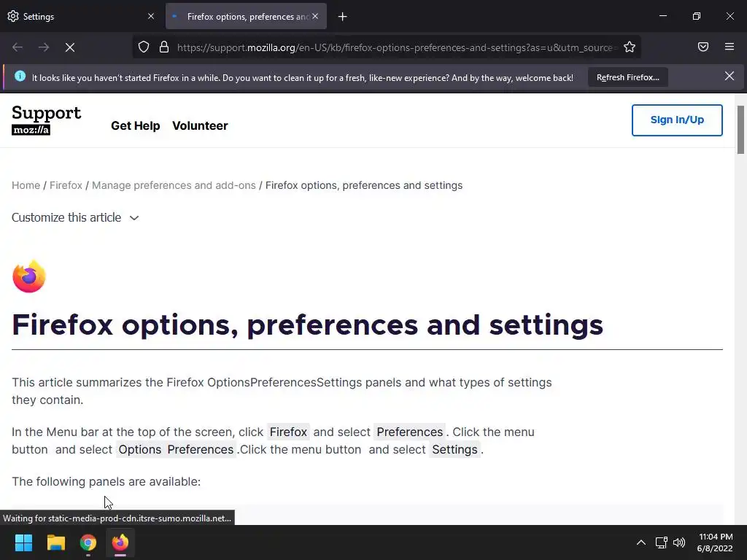747x560 pixels.
Task: Click 'The following panels are available:' text
Action: (107, 481)
